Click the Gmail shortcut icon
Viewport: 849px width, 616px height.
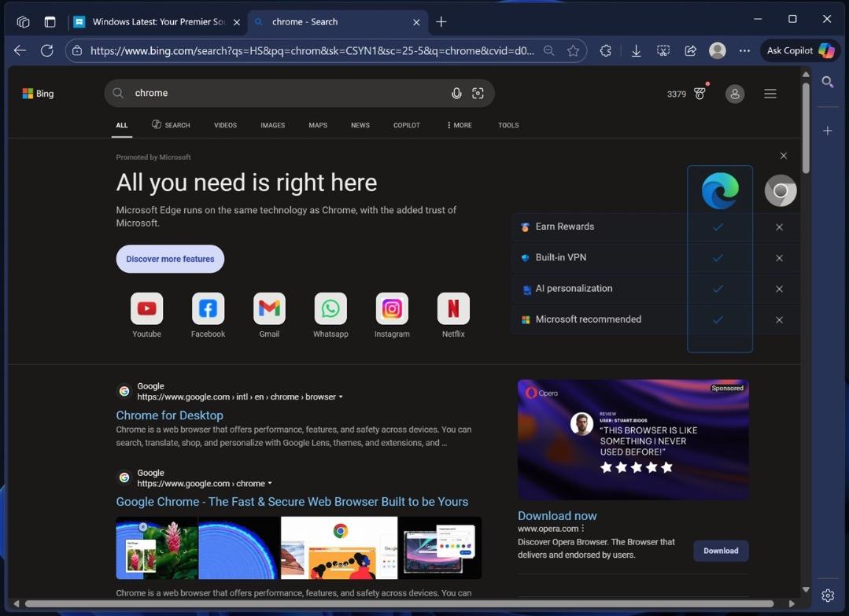coord(268,308)
